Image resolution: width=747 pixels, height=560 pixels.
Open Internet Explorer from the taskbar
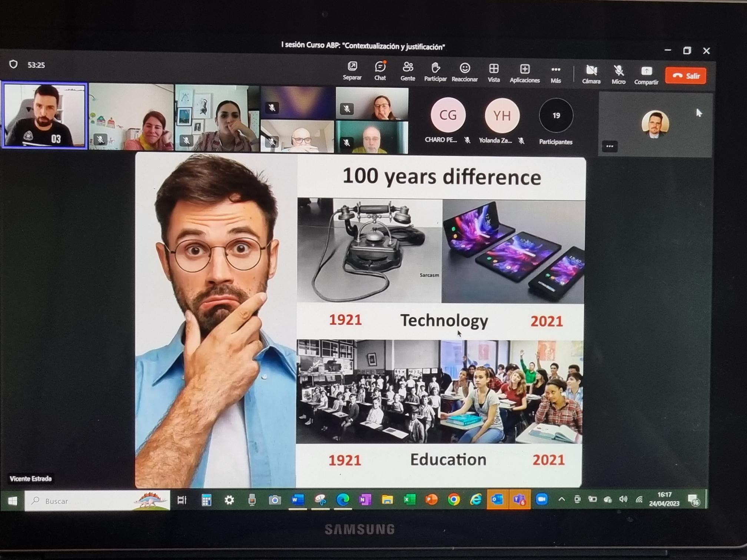click(475, 500)
